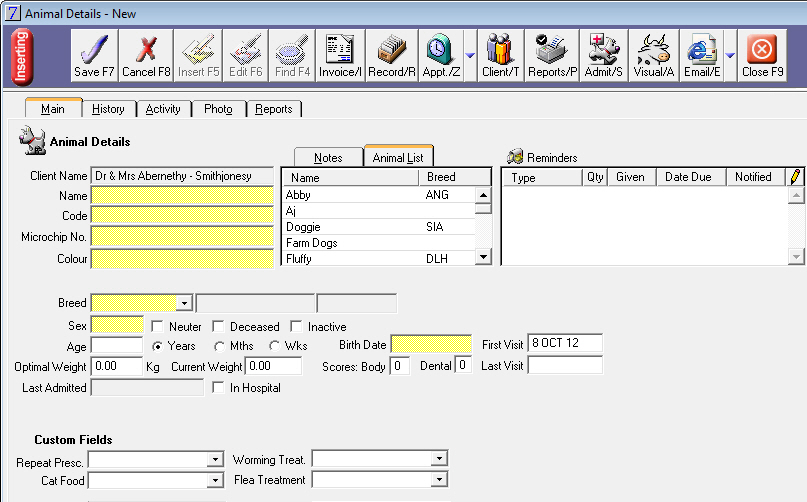
Task: Click the Edit F6 toolbar icon
Action: pyautogui.click(x=245, y=56)
